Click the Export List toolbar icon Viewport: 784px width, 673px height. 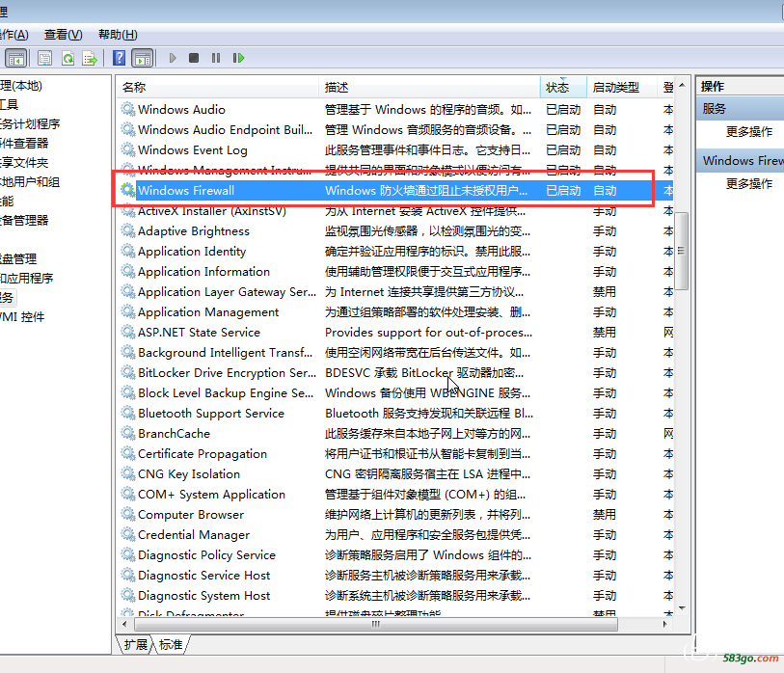click(x=90, y=58)
